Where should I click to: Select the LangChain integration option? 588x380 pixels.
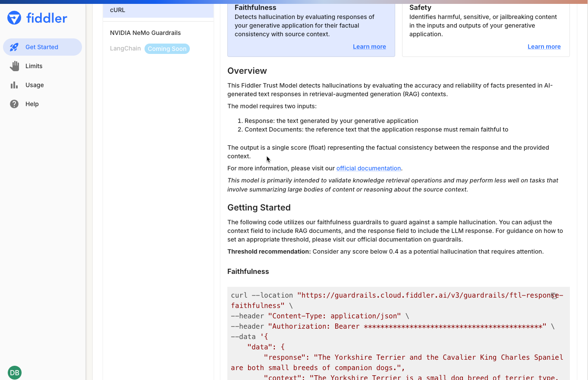[x=125, y=48]
